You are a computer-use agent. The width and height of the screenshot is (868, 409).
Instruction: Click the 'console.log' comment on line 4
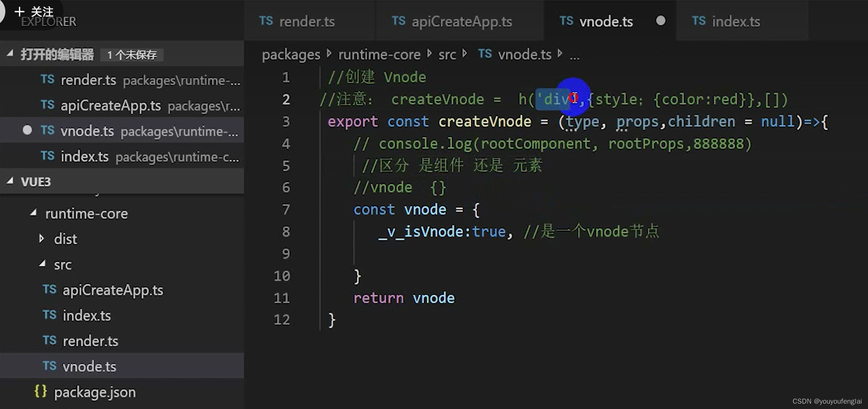click(552, 144)
